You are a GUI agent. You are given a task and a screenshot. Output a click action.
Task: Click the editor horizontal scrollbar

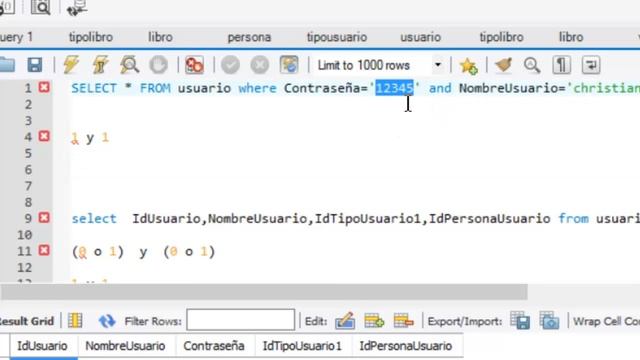pyautogui.click(x=264, y=292)
